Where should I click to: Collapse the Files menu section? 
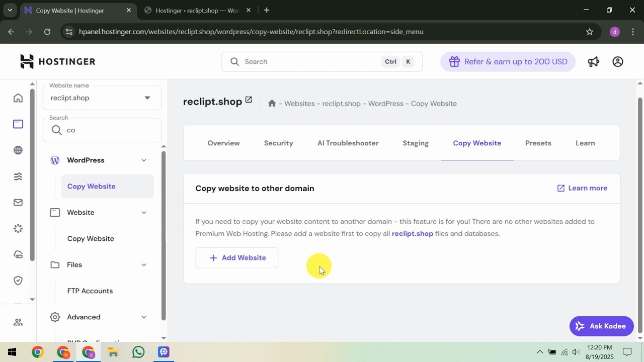coord(144,265)
